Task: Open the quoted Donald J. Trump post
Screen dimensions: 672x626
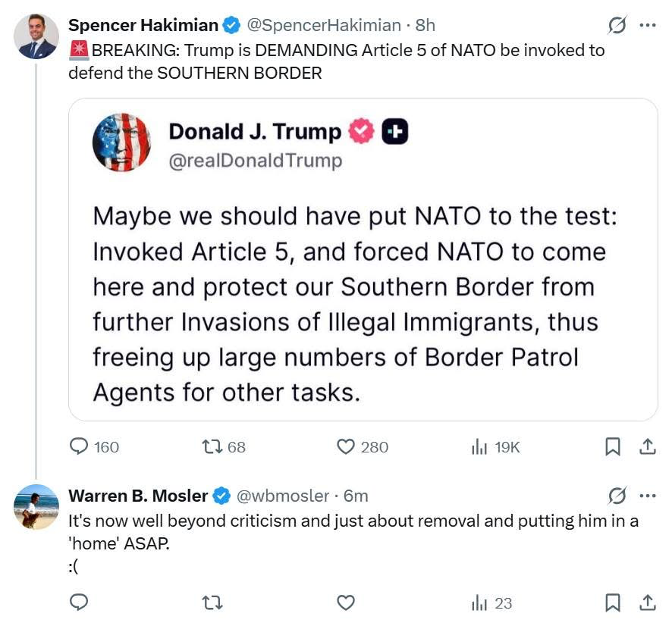Action: tap(363, 303)
